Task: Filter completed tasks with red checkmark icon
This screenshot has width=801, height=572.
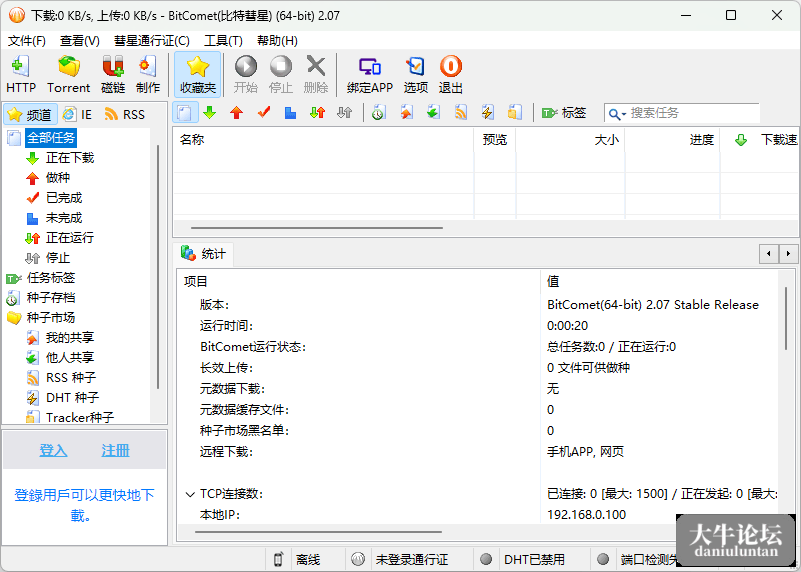Action: (x=264, y=112)
